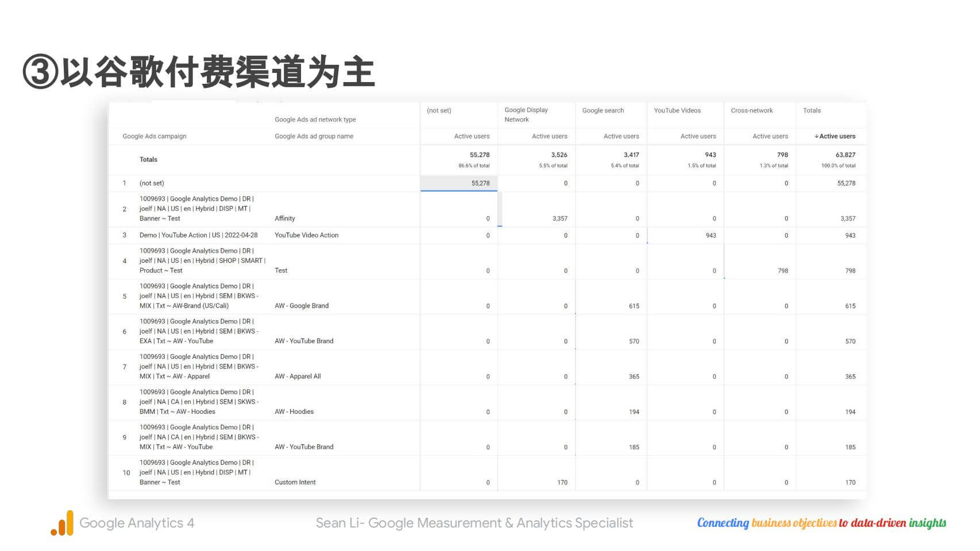Click the Demo YouTube Action campaign row
Screen dimensions: 980x551
(198, 235)
